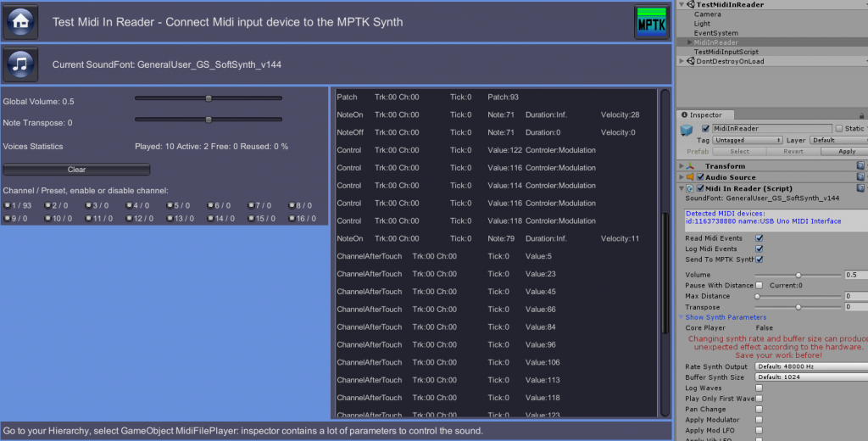Screen dimensions: 868x441
Task: Enable Play Only First Wave checkbox
Action: point(759,399)
